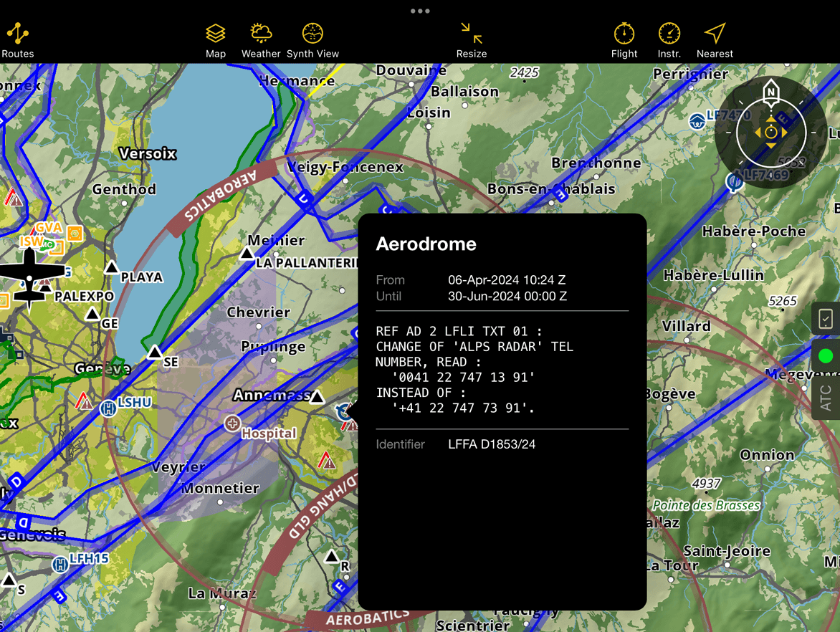
Task: Tap the LA PALLANTERIE waypoint triangle
Action: (x=247, y=253)
